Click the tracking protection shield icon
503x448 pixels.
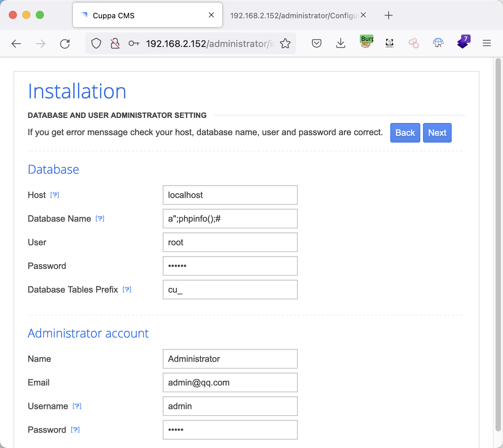[96, 44]
